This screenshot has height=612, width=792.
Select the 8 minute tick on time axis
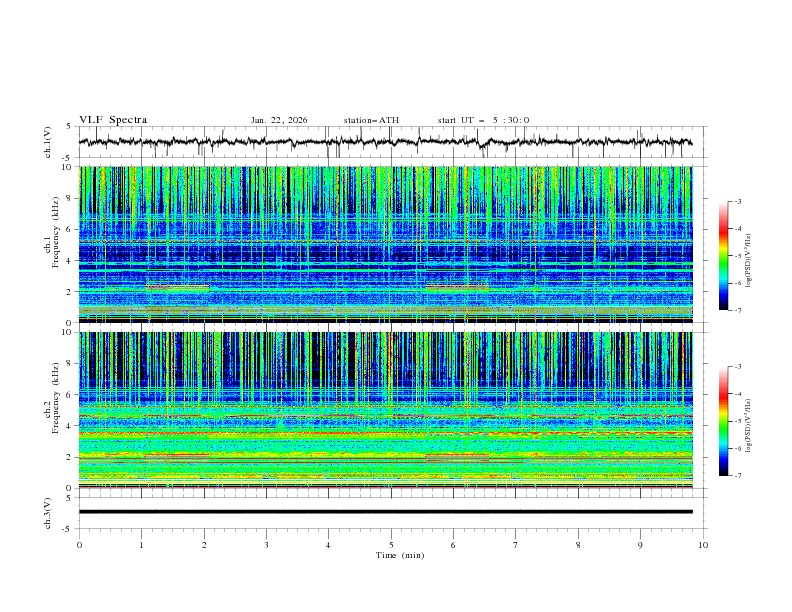(x=578, y=544)
